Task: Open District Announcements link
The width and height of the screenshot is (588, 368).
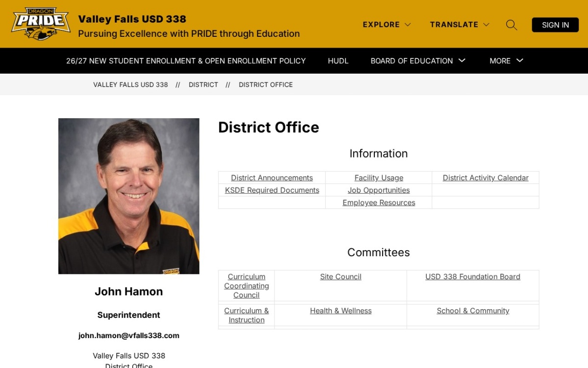Action: click(272, 178)
